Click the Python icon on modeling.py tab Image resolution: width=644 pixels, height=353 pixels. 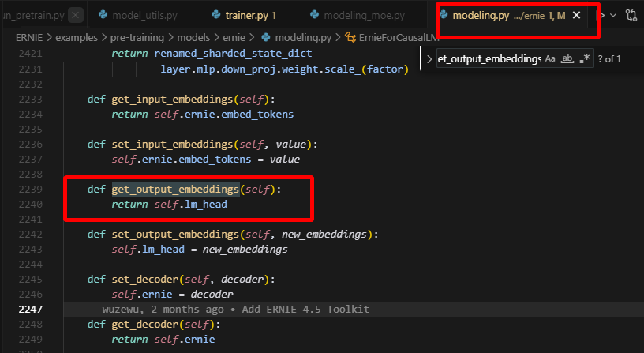tap(444, 15)
